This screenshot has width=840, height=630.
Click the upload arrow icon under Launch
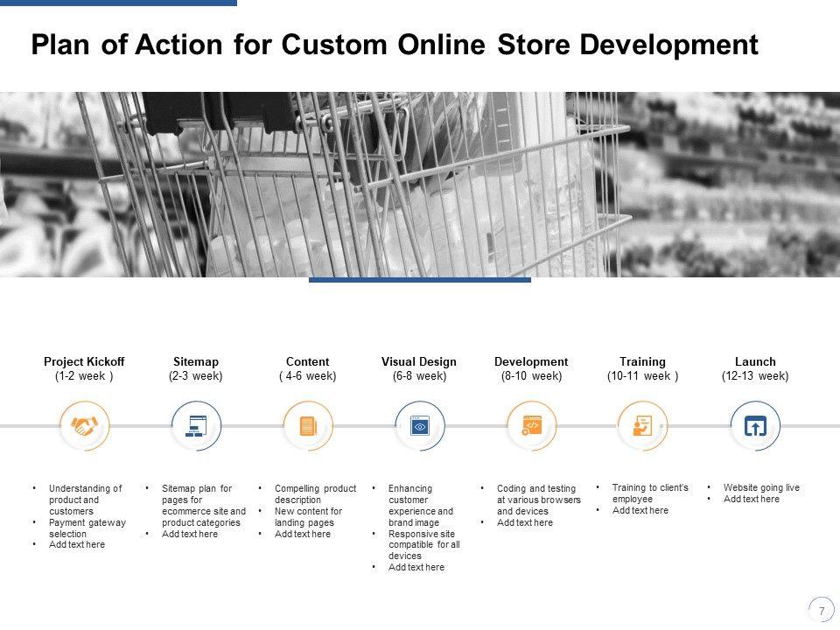coord(755,426)
